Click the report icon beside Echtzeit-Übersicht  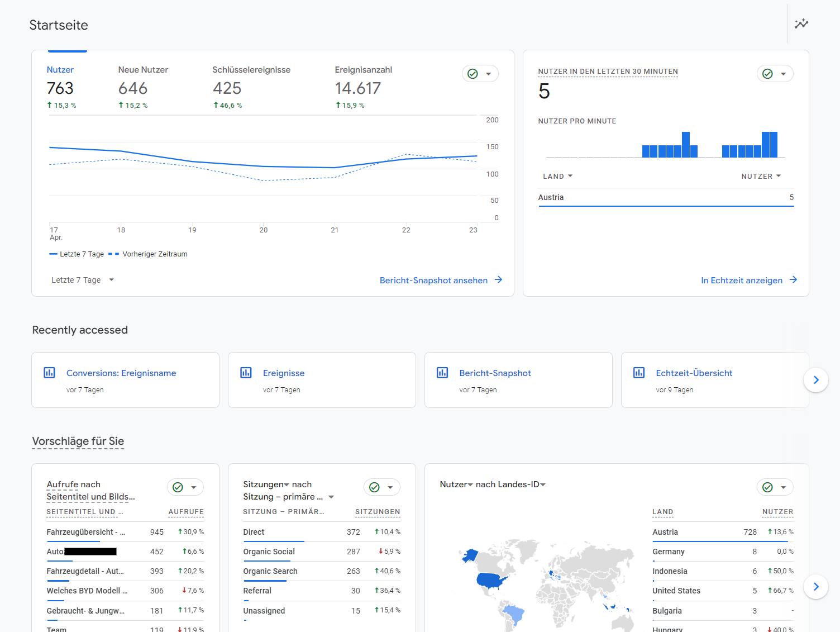tap(639, 373)
